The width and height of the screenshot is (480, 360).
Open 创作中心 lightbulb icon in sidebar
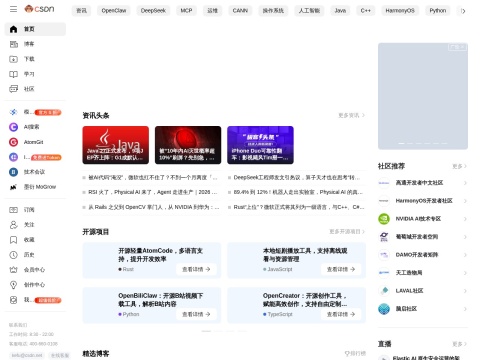(x=13, y=285)
